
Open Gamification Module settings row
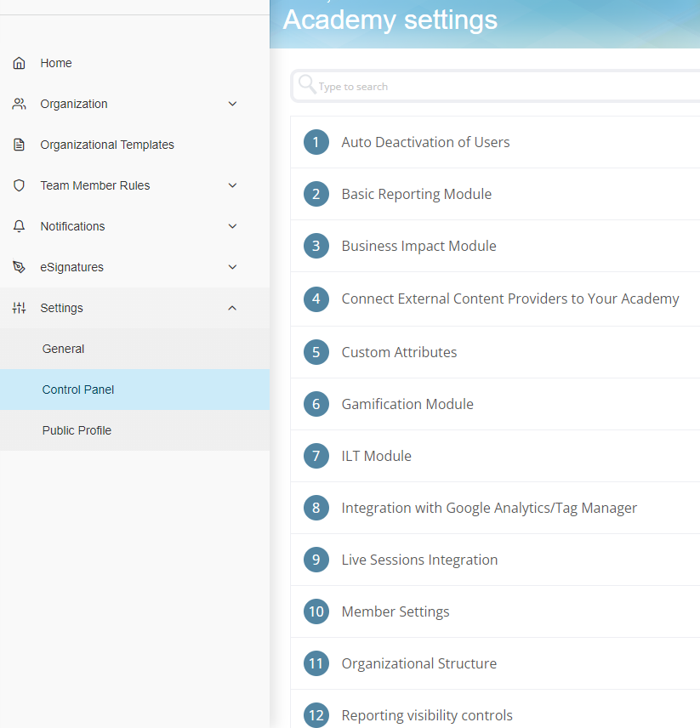495,404
